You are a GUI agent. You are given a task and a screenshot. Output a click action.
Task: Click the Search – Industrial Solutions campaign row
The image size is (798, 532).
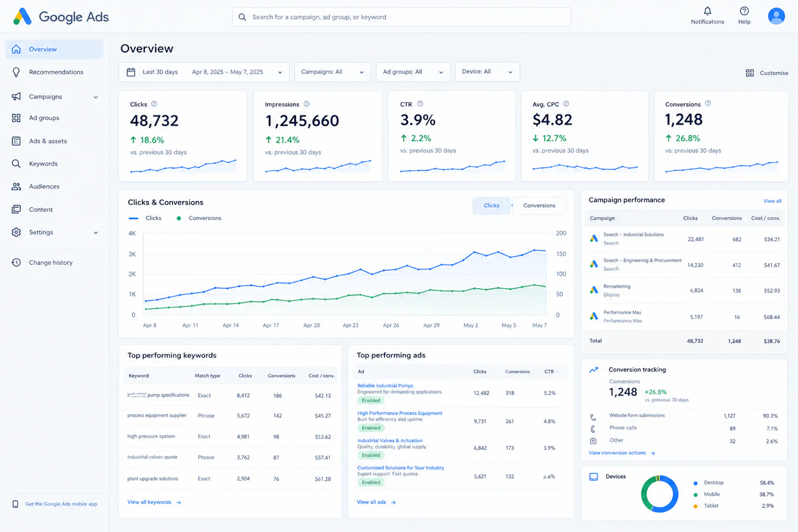pyautogui.click(x=684, y=239)
